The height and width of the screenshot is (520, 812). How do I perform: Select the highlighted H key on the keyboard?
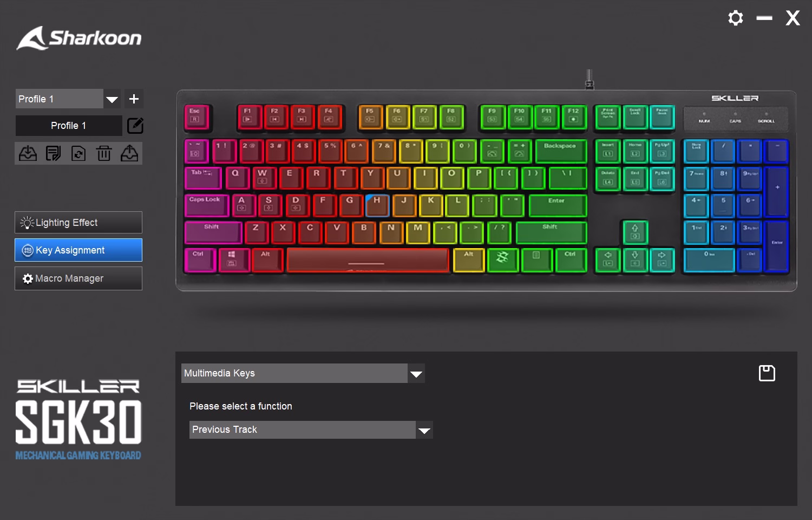[377, 205]
